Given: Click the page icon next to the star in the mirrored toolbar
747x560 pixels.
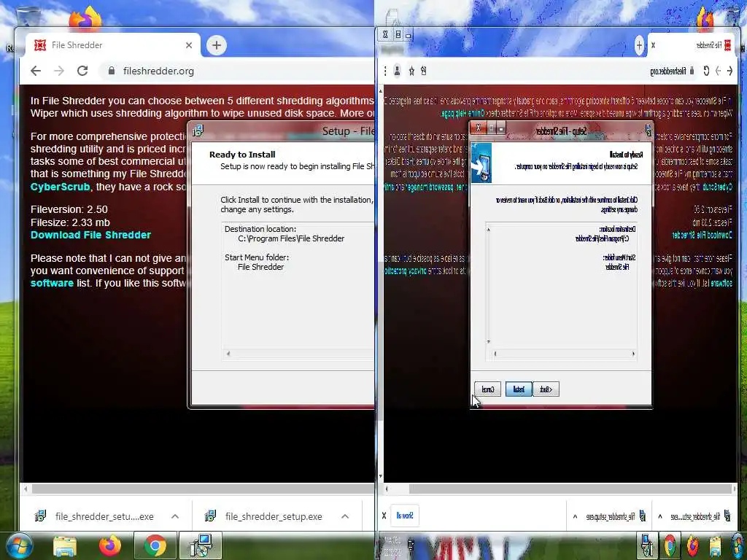Looking at the screenshot, I should click(424, 71).
